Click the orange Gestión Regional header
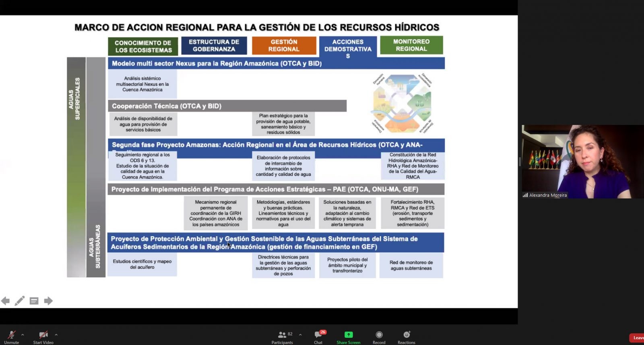The width and height of the screenshot is (644, 345). click(284, 46)
